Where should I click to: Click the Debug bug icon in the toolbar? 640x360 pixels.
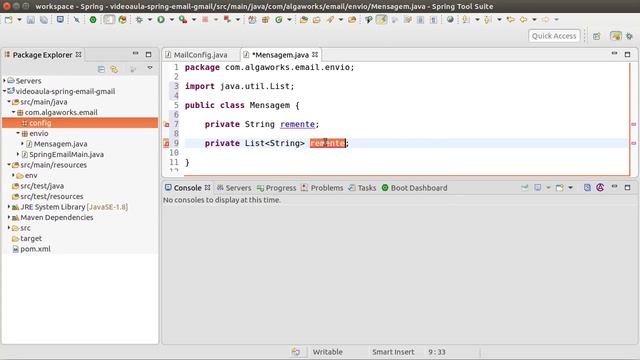click(139, 20)
